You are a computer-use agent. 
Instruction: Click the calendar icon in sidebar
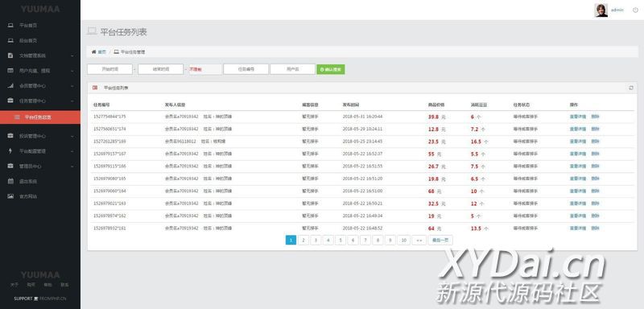10,181
